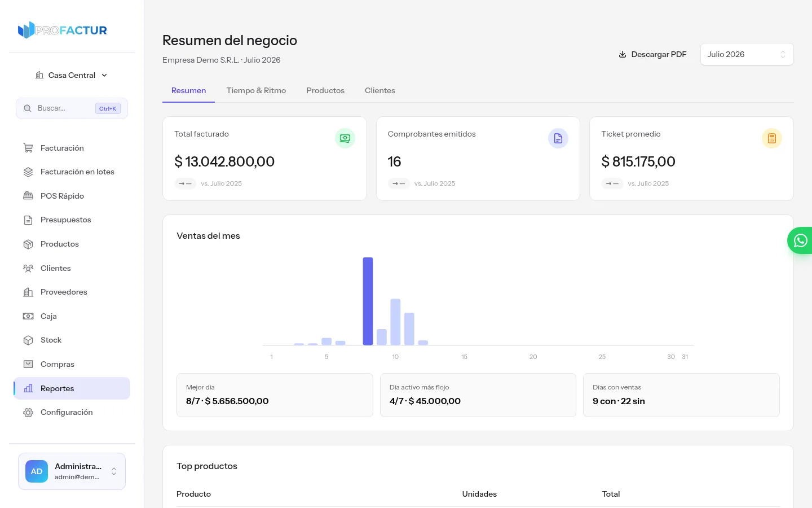Open Stock cube icon

tap(28, 340)
